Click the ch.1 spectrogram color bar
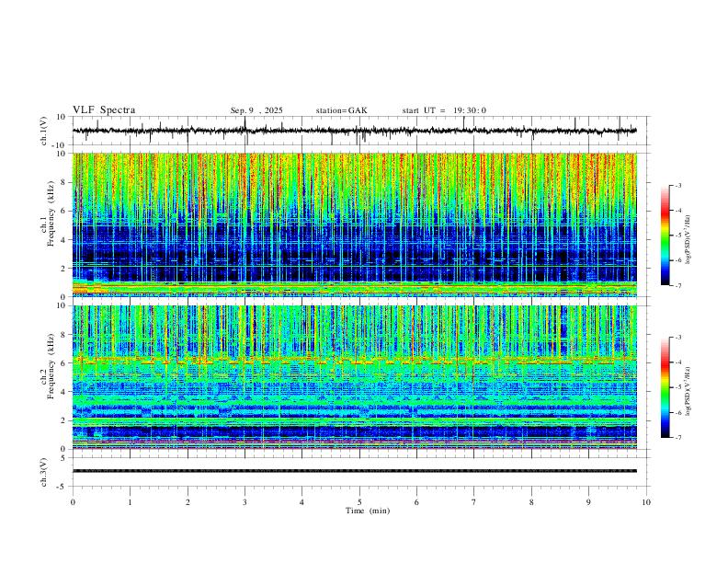Screen dimensions: 728x563 click(x=665, y=236)
